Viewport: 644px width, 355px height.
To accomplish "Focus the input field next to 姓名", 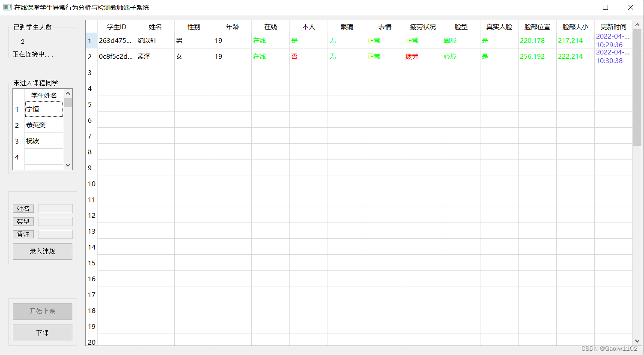I will pos(55,209).
